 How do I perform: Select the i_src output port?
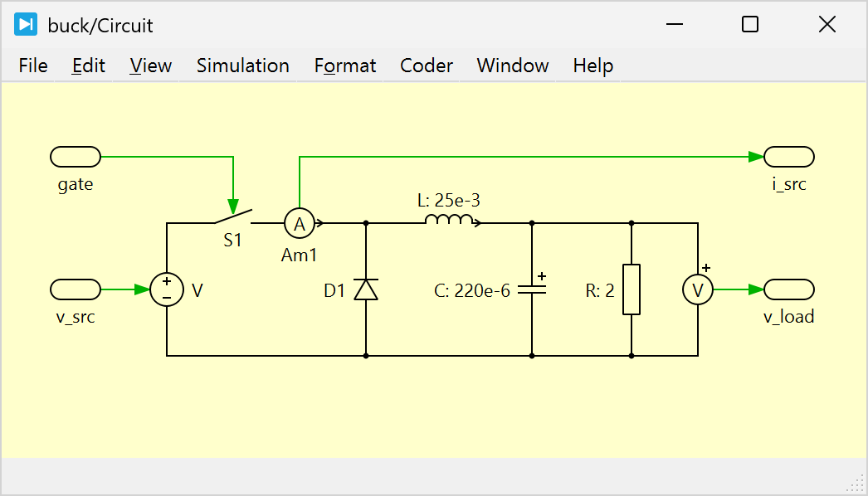coord(789,157)
